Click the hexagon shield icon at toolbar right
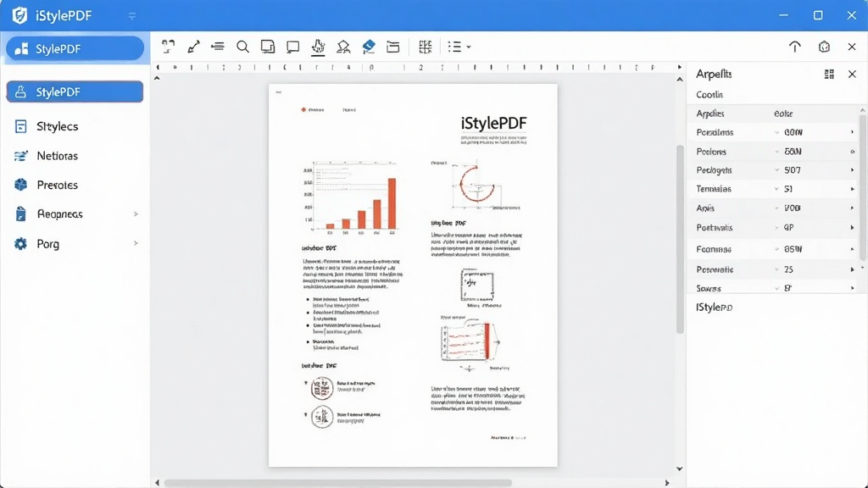Image resolution: width=868 pixels, height=488 pixels. click(x=824, y=47)
